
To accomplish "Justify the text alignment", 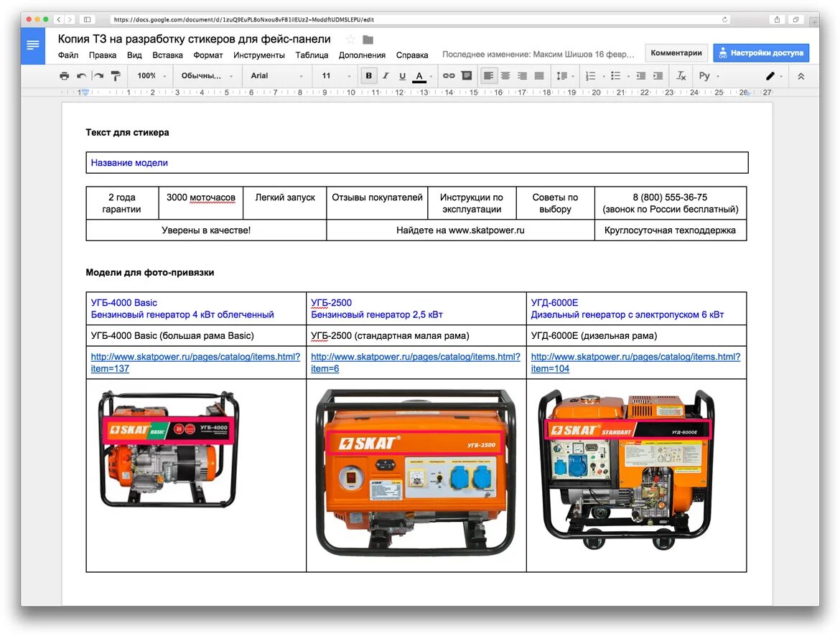I will pyautogui.click(x=539, y=76).
